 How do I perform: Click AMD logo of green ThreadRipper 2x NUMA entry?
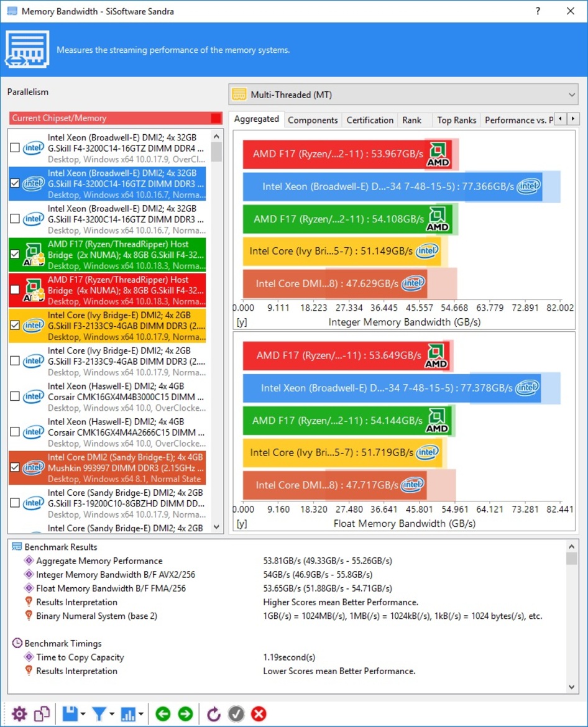tap(33, 255)
